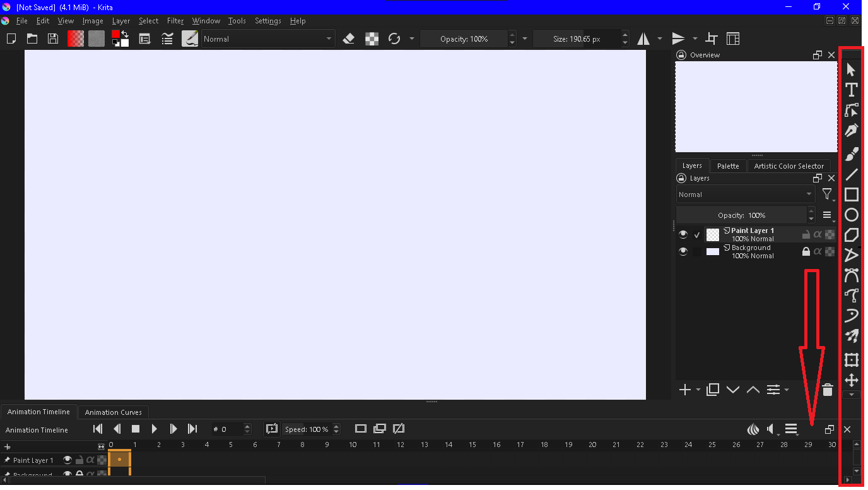Select the Ellipse shape tool
The image size is (868, 490).
852,215
